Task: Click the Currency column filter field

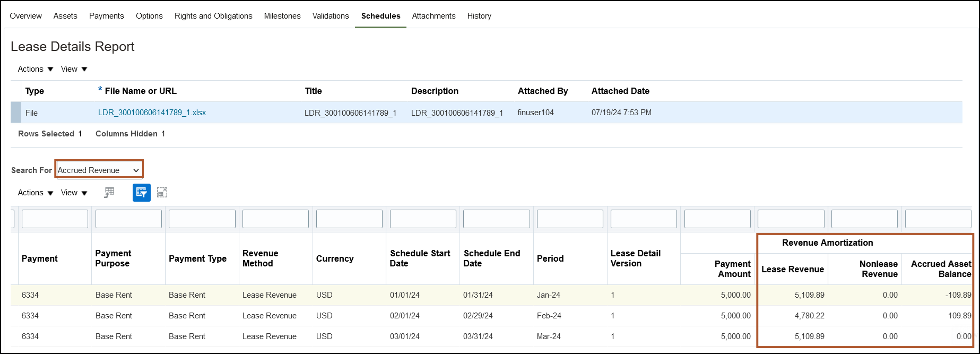Action: [349, 219]
